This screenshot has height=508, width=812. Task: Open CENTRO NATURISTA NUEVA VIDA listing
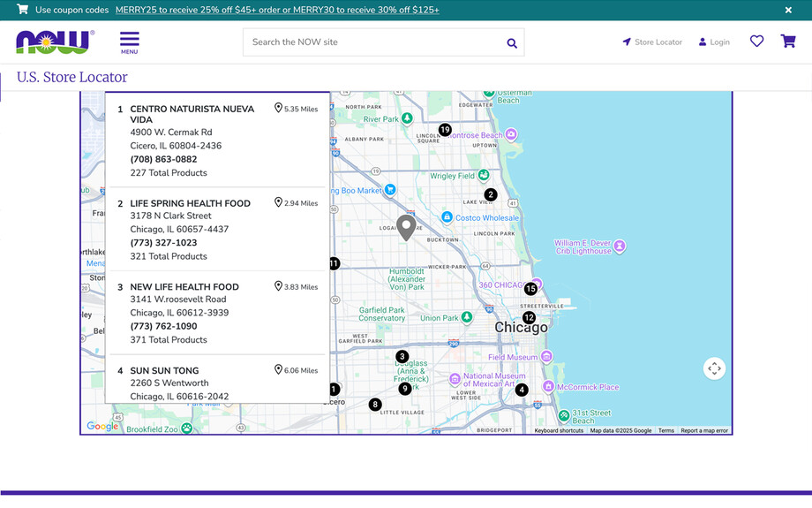coord(192,114)
